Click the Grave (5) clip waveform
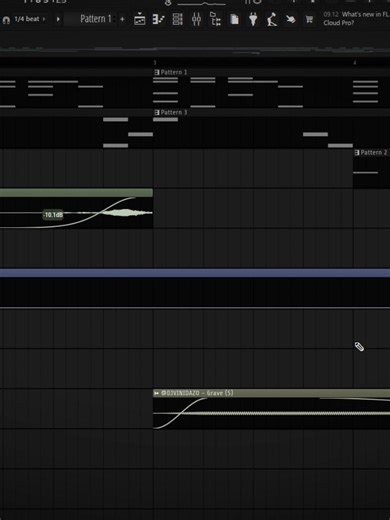The image size is (390, 520). coord(272,413)
